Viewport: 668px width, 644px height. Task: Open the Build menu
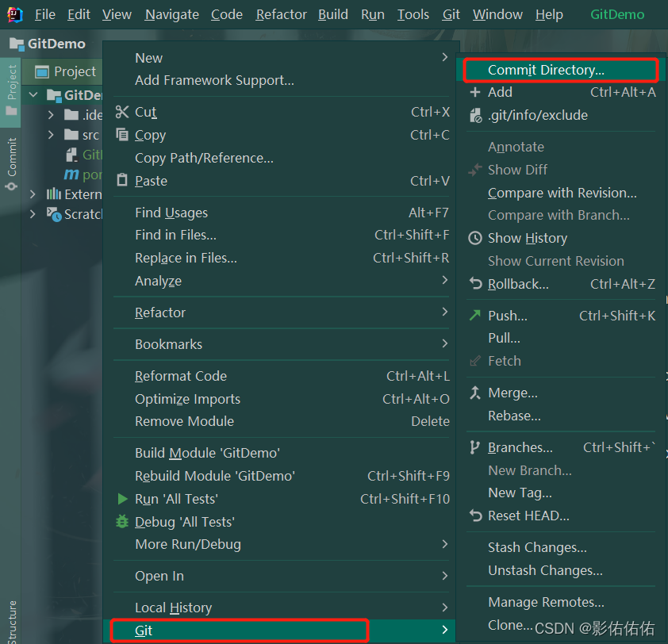332,15
